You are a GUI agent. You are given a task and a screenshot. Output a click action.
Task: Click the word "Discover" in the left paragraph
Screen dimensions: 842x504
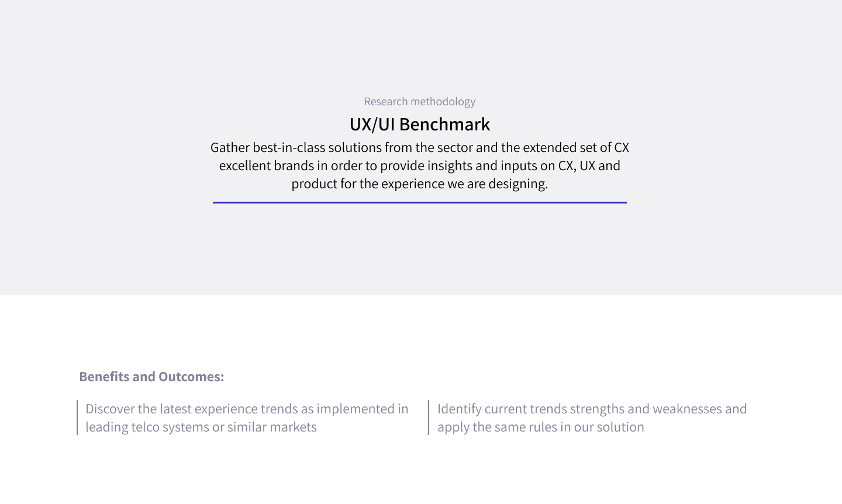[110, 409]
